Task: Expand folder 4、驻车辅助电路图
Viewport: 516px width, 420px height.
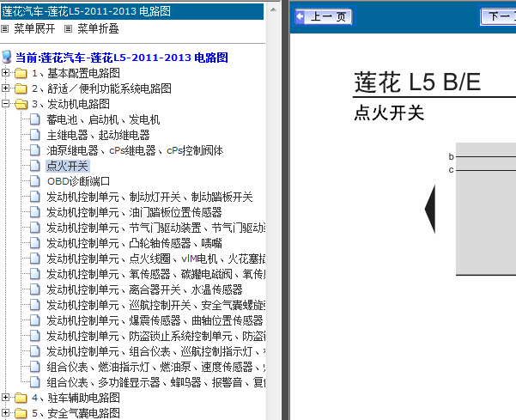Action: 5,398
